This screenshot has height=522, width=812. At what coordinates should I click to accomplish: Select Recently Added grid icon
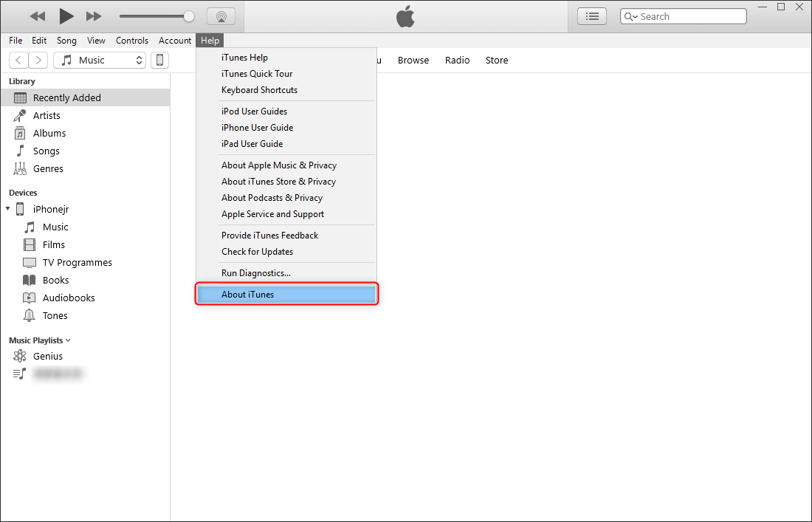20,98
